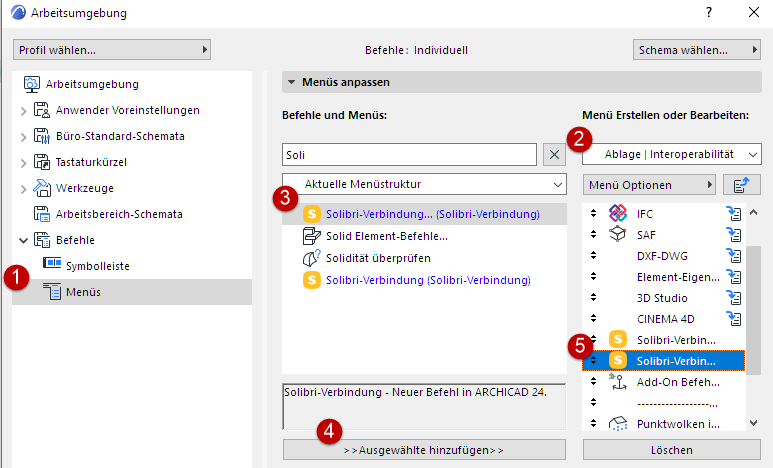
Task: Click the IFC icon in menu list
Action: tap(617, 213)
